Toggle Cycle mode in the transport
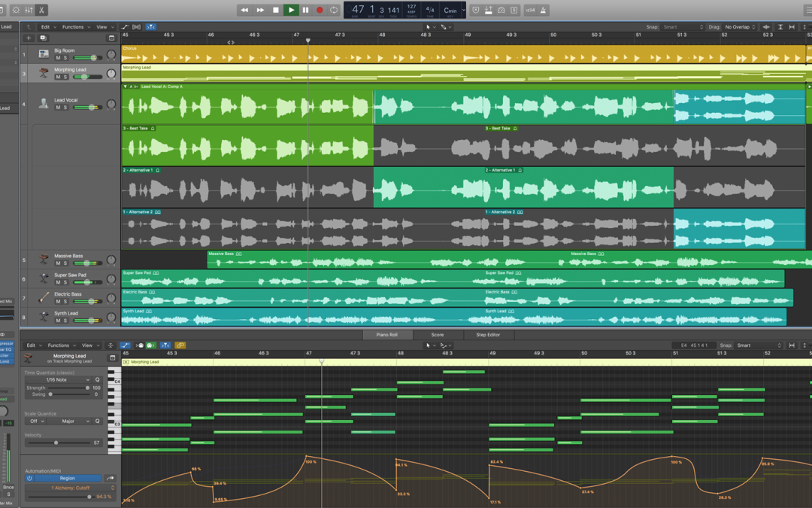Viewport: 812px width, 508px height. point(334,10)
